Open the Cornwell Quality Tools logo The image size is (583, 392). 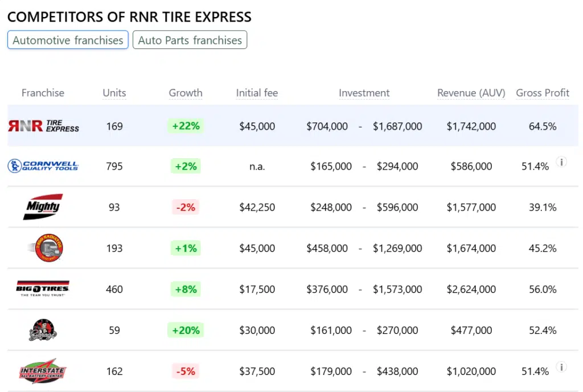click(43, 166)
